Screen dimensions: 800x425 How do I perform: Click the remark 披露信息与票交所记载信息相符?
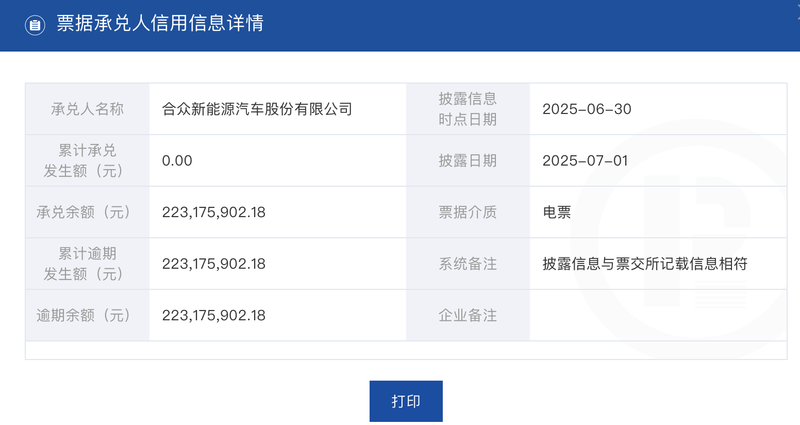tap(645, 264)
